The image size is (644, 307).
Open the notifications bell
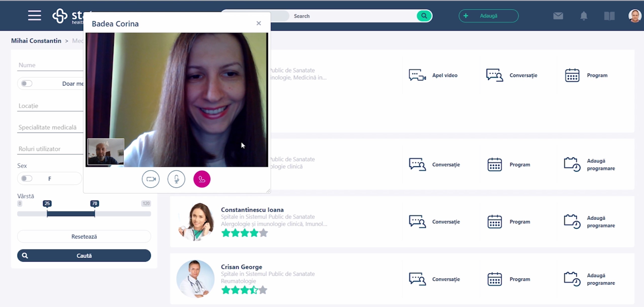pyautogui.click(x=584, y=16)
